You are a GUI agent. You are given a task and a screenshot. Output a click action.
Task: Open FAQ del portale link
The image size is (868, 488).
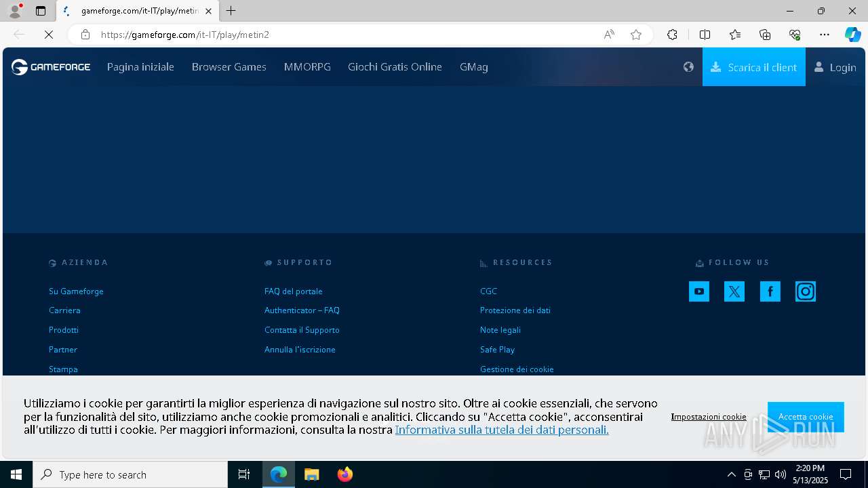(294, 291)
